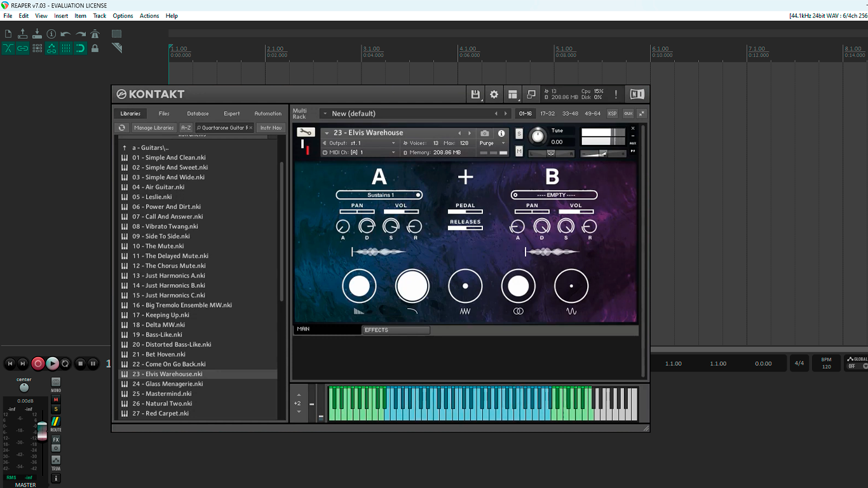Switch to EFFECTS tab of instrument

click(396, 330)
